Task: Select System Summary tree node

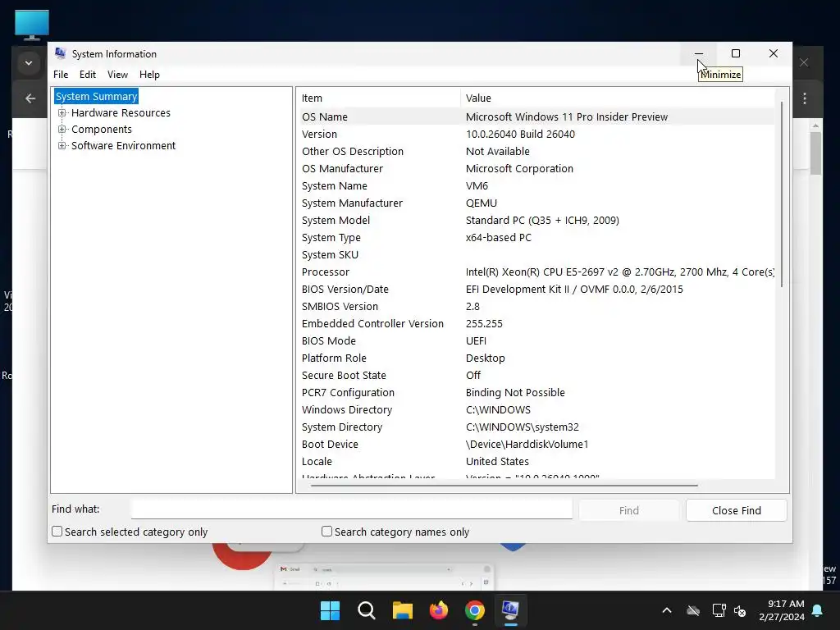Action: click(97, 97)
